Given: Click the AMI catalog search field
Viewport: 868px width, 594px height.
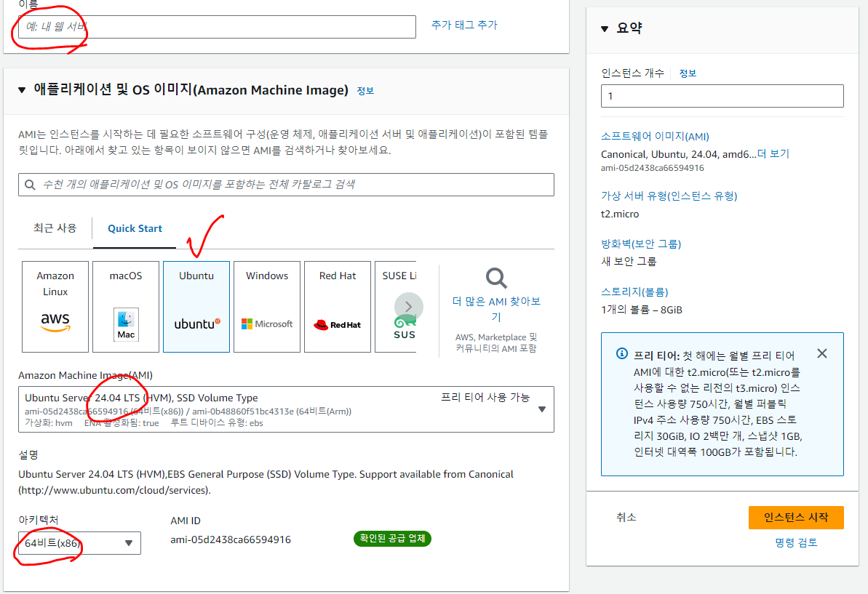Looking at the screenshot, I should coord(286,185).
